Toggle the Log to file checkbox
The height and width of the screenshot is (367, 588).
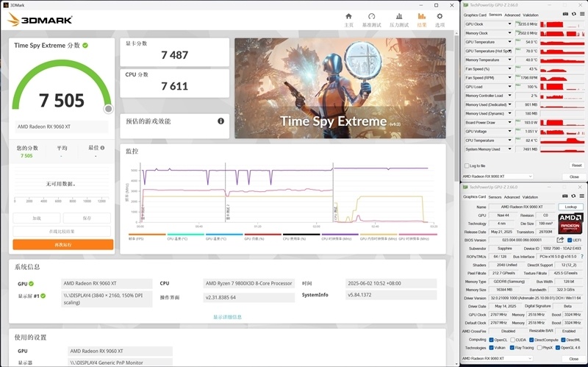click(467, 166)
